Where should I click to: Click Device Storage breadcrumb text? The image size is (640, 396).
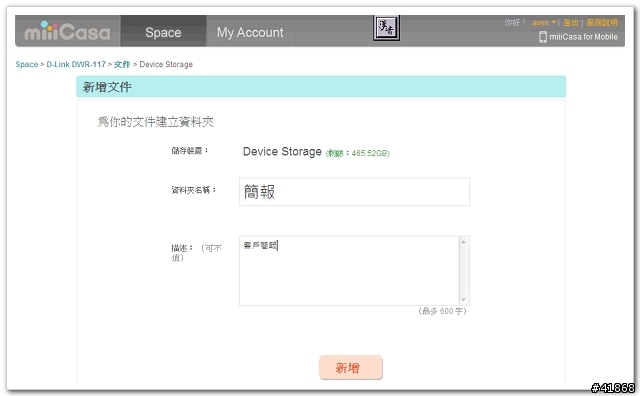166,64
